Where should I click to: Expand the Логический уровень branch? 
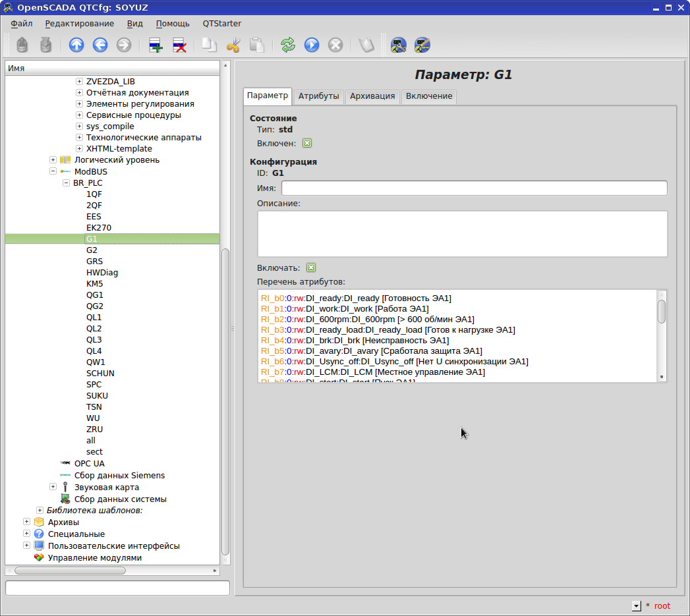click(53, 159)
